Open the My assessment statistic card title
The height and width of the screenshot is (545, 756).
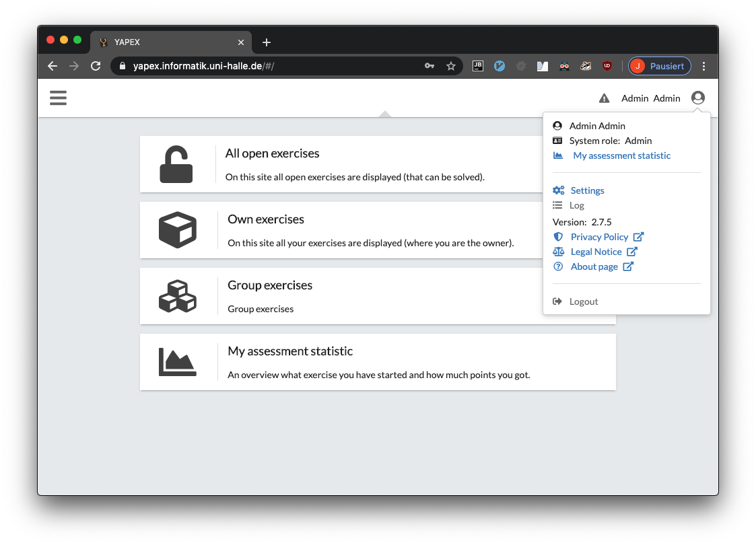click(x=290, y=351)
